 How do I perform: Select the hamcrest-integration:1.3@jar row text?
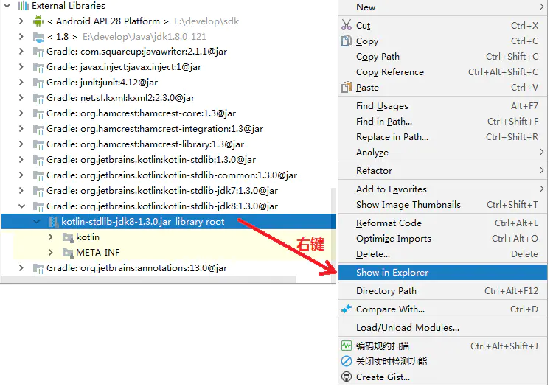pyautogui.click(x=155, y=129)
